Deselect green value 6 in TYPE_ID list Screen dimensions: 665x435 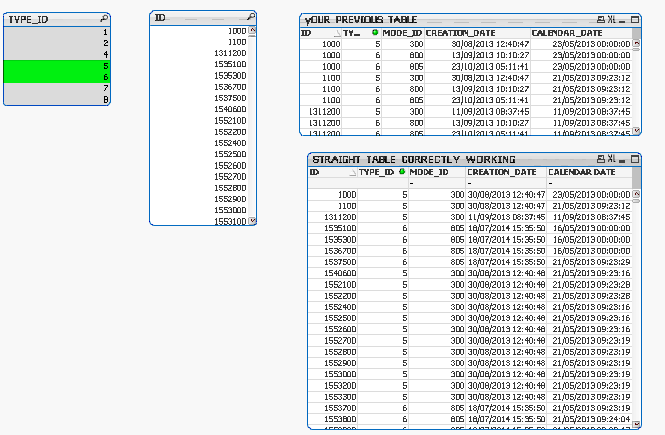[x=57, y=77]
